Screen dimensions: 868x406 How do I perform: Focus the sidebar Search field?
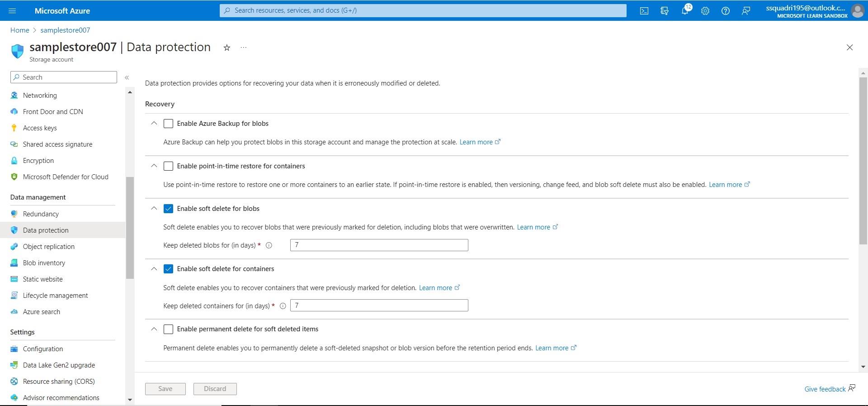(x=64, y=77)
